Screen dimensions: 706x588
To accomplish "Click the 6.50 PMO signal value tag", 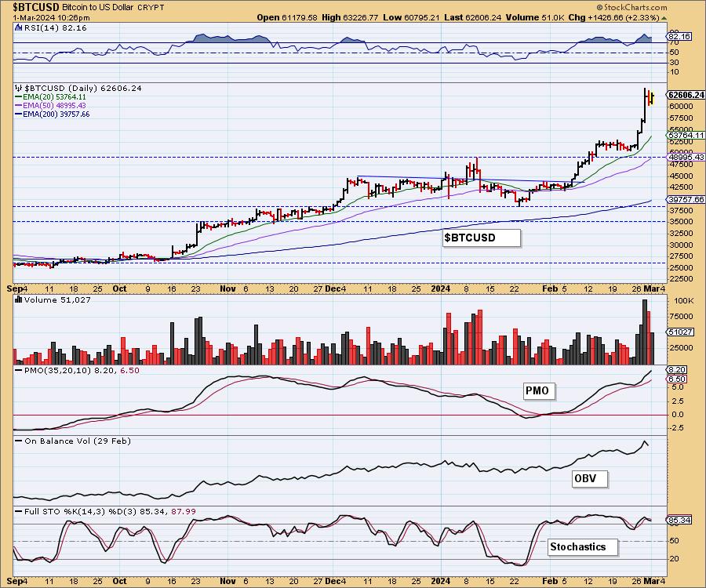I will pos(677,379).
